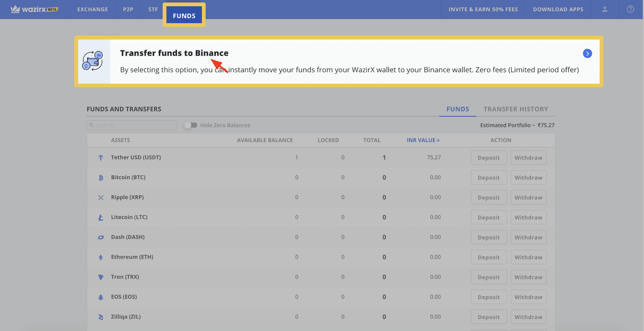
Task: Deposit Tron (TRX)
Action: pos(489,277)
